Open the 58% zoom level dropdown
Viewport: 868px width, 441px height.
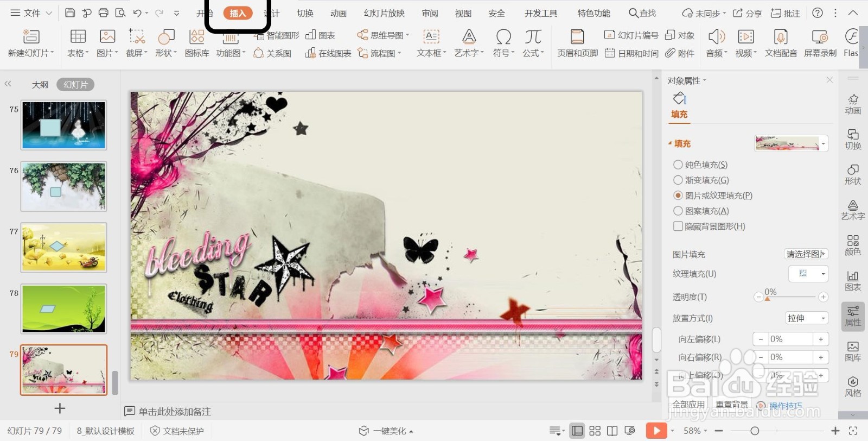tap(695, 431)
